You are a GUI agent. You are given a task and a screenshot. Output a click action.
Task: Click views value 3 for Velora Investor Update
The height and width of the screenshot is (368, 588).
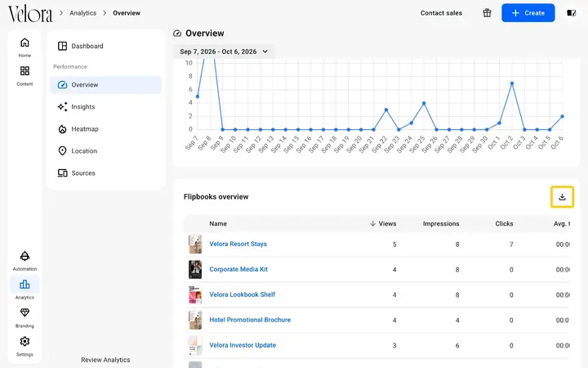coord(394,345)
